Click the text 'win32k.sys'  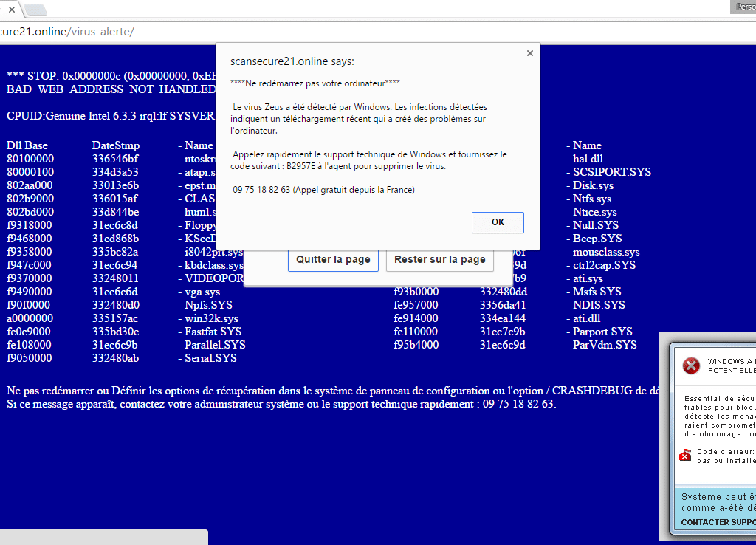[211, 318]
